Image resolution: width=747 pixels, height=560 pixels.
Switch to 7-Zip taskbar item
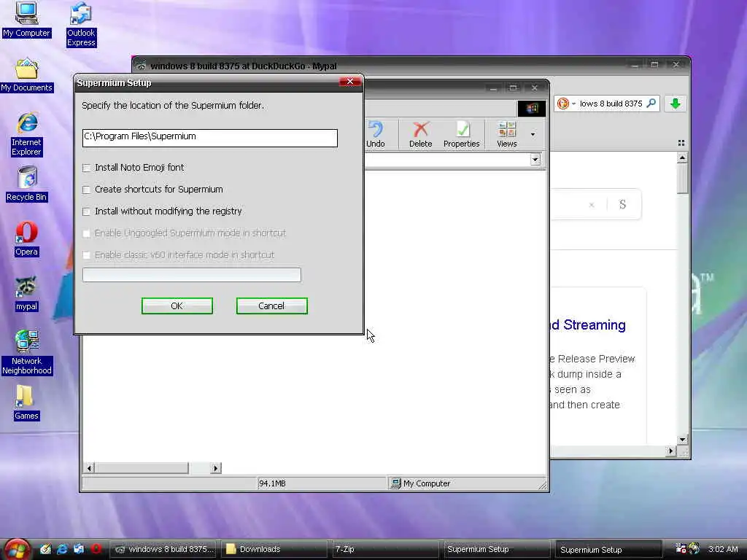click(x=384, y=549)
